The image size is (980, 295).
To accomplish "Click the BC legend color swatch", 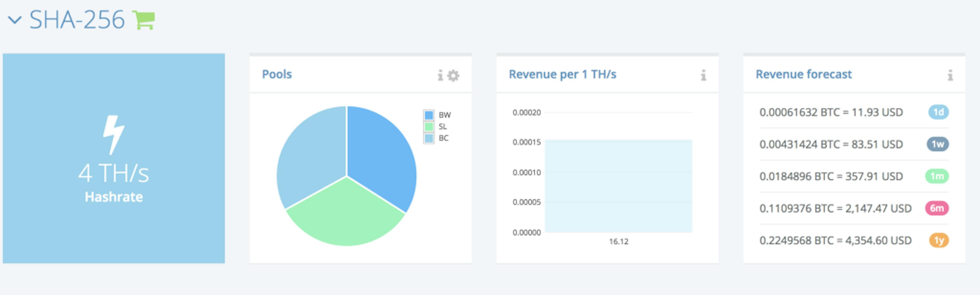I will 429,138.
